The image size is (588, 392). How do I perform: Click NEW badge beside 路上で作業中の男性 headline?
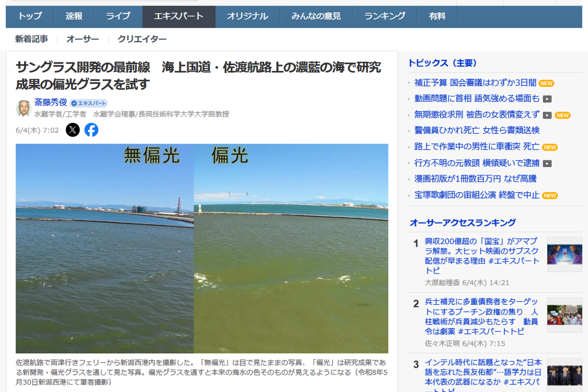(550, 147)
